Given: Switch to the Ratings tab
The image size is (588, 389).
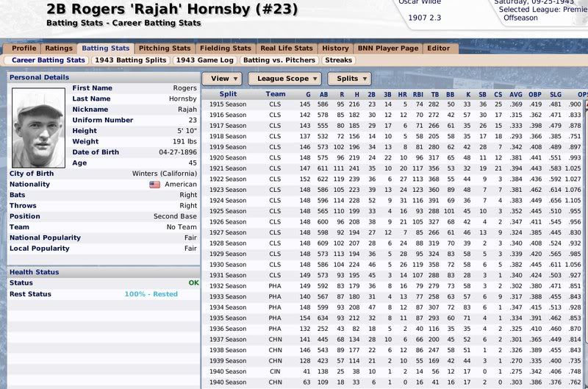Looking at the screenshot, I should pyautogui.click(x=58, y=49).
